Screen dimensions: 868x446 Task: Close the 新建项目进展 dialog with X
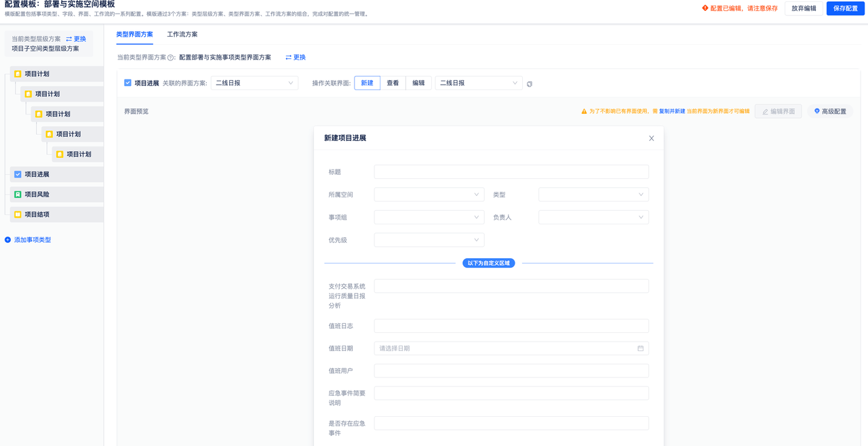[x=652, y=138]
